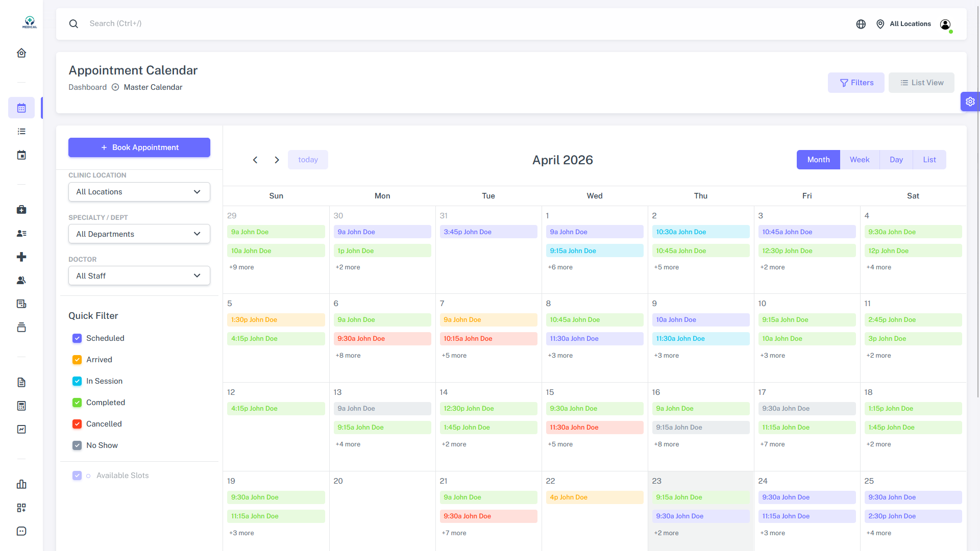The width and height of the screenshot is (980, 551).
Task: Open the add-widget grid icon in sidebar
Action: pos(21,508)
